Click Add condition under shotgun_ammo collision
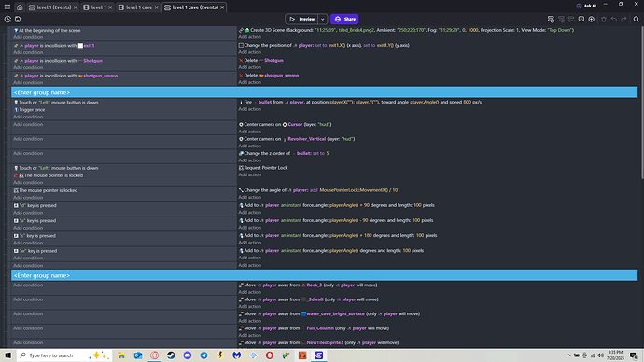 coord(28,82)
